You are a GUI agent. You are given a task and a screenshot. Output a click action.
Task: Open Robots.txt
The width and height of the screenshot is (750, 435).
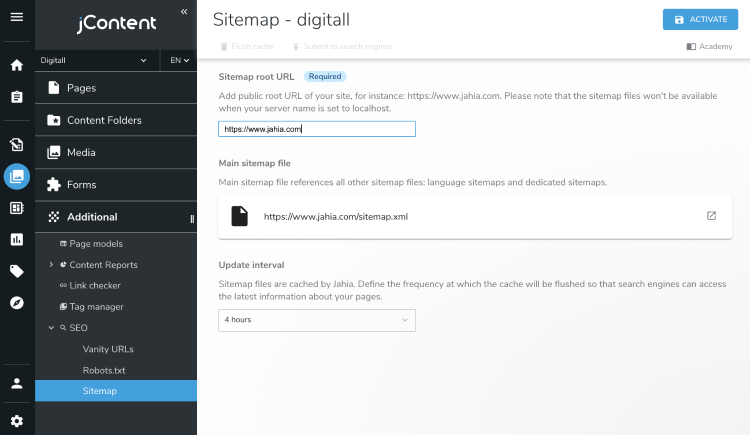point(104,370)
